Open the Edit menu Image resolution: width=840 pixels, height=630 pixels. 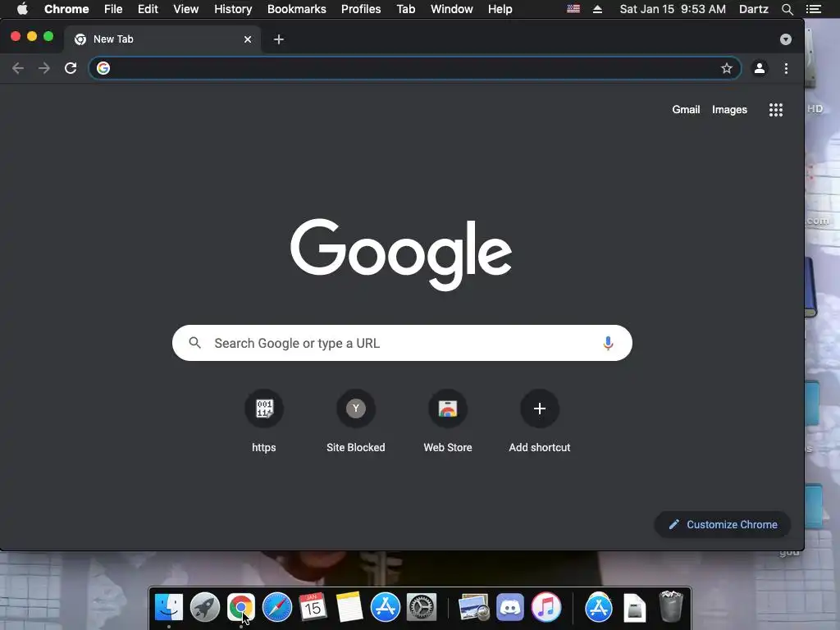coord(148,9)
